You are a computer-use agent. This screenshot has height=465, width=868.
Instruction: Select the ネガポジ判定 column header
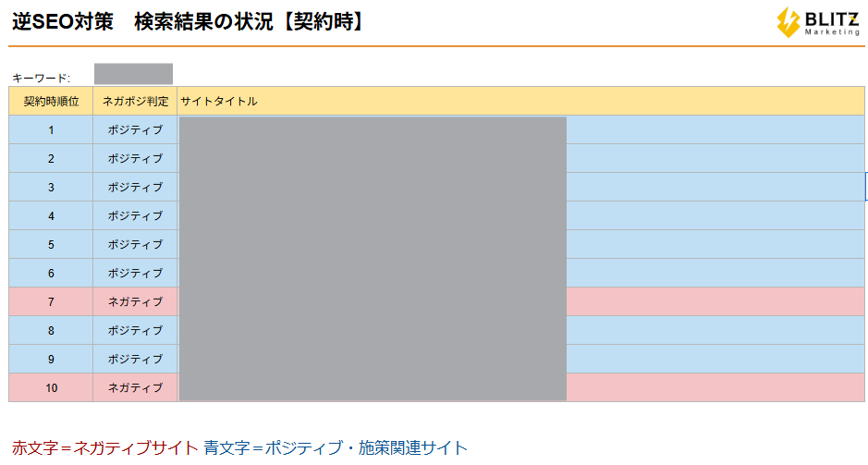[135, 101]
